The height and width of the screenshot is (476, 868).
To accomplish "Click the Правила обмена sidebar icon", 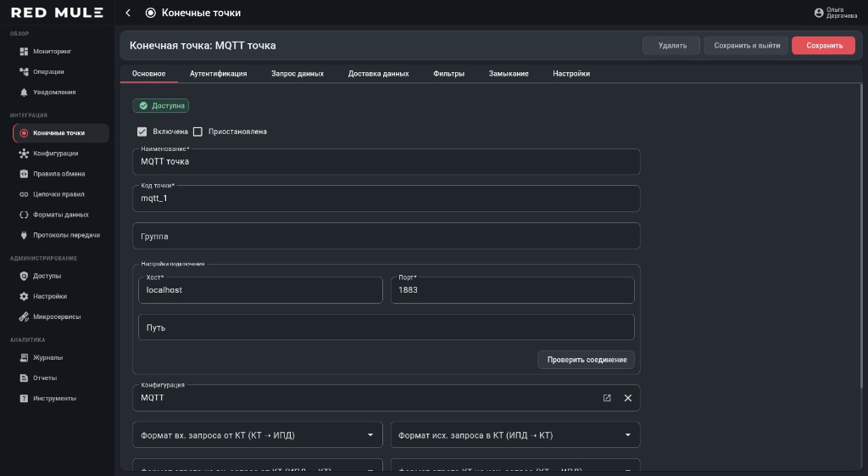I will pos(24,174).
